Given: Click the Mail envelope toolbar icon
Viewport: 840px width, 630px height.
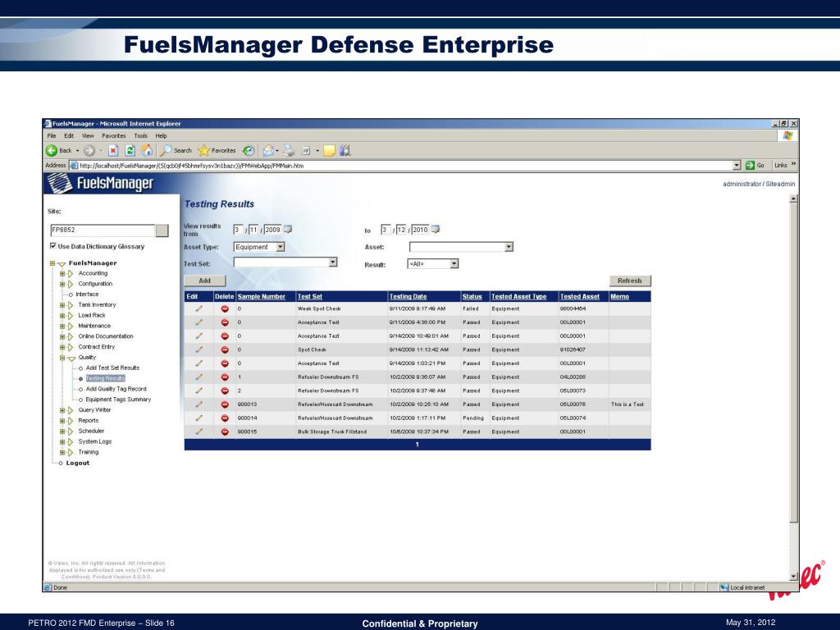Looking at the screenshot, I should [268, 151].
